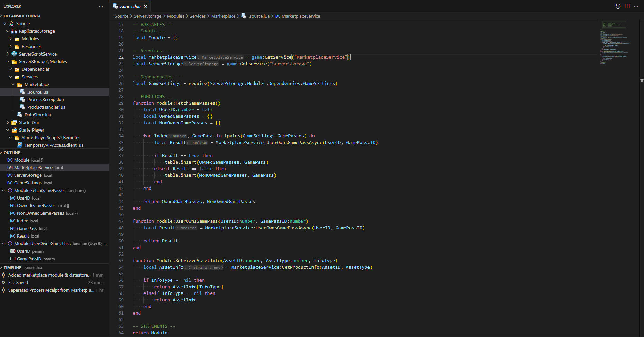Collapse the Source folder chevron

[5, 23]
